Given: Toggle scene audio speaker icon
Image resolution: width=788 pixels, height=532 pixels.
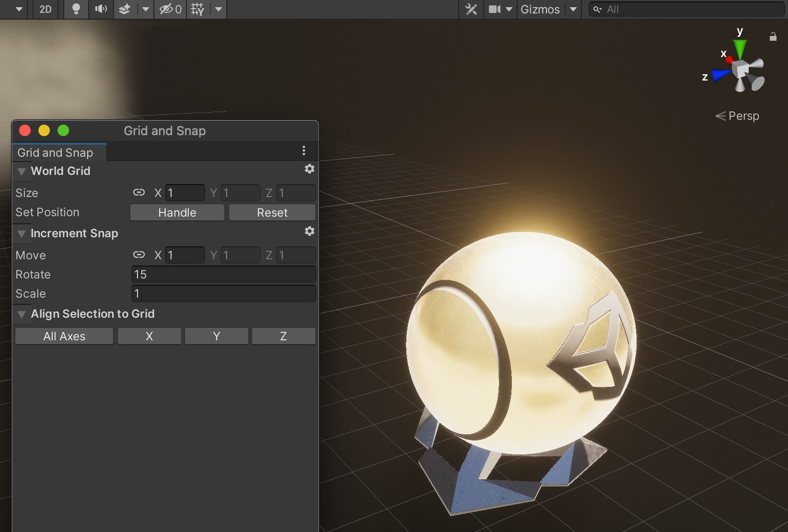Looking at the screenshot, I should coord(101,9).
